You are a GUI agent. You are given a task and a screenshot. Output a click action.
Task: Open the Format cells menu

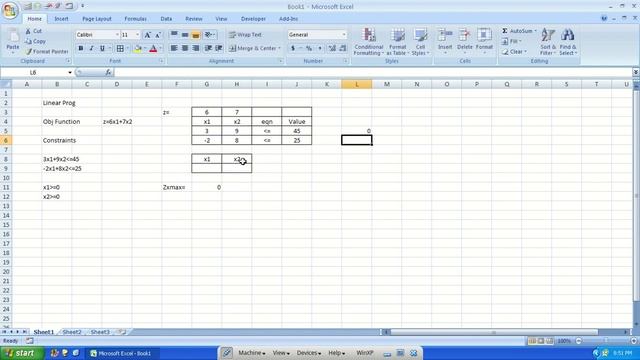[484, 42]
